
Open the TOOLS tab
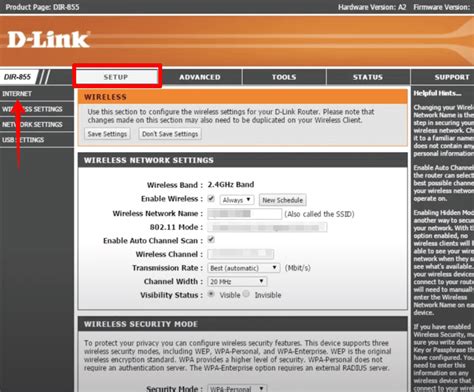[x=284, y=77]
